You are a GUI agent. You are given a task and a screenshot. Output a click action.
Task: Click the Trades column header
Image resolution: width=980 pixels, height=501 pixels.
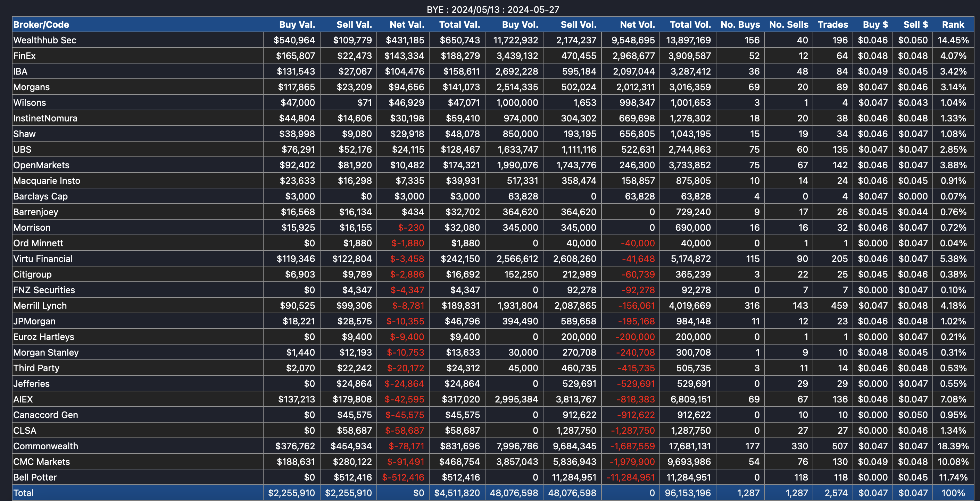pos(833,25)
